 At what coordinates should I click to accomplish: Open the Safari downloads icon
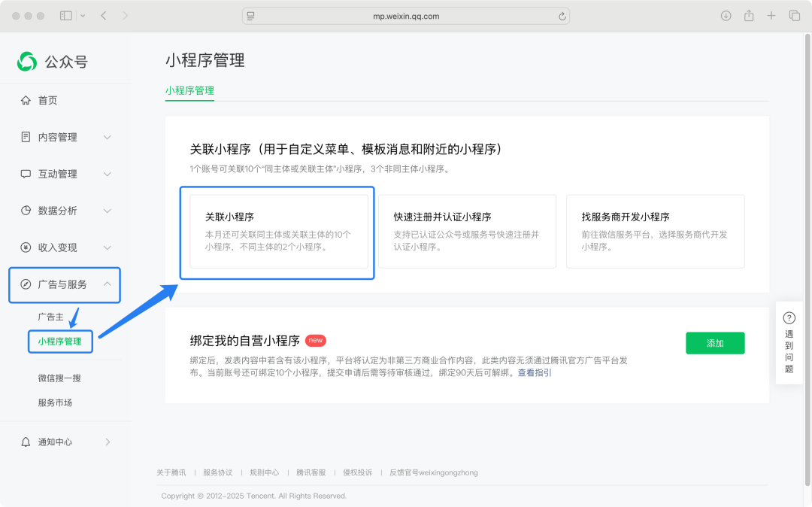coord(726,16)
